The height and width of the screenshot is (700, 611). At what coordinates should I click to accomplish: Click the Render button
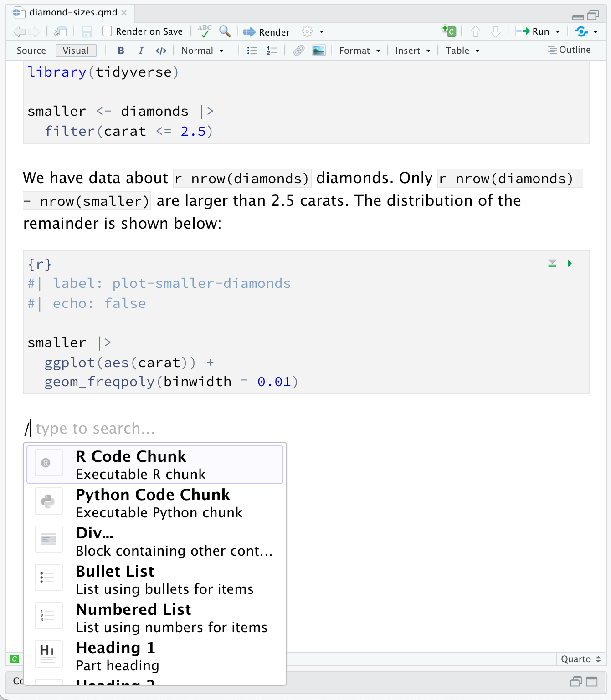[x=266, y=32]
